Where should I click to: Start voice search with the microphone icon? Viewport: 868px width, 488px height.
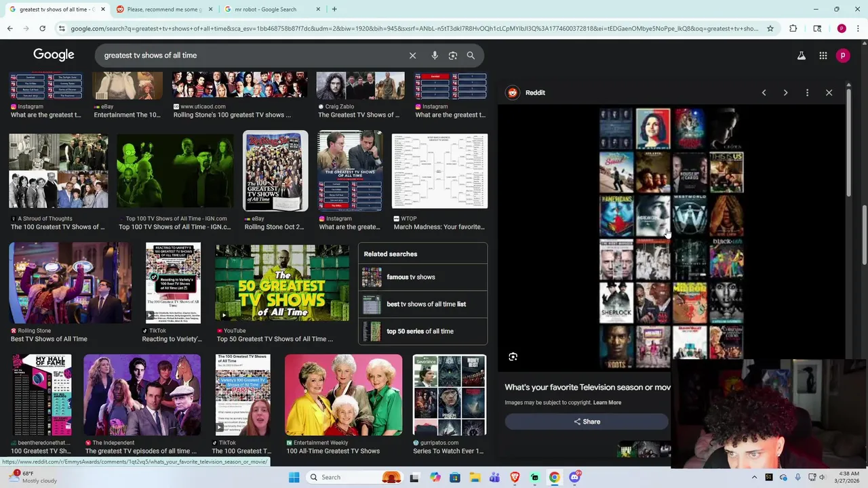tap(435, 56)
